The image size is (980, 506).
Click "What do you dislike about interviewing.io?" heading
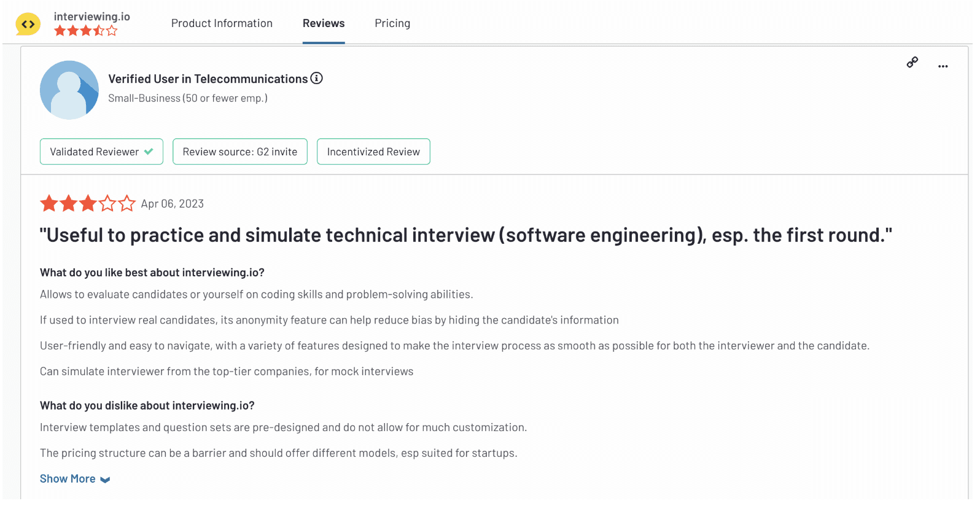click(147, 406)
